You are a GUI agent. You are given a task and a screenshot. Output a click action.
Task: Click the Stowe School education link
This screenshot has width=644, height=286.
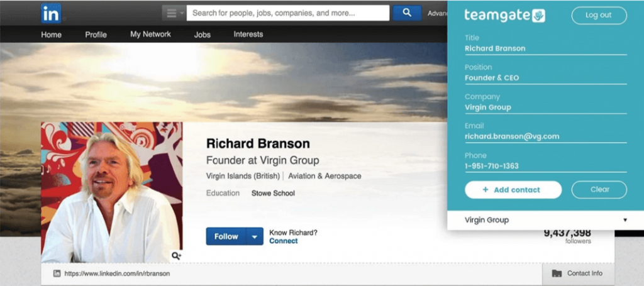[273, 193]
